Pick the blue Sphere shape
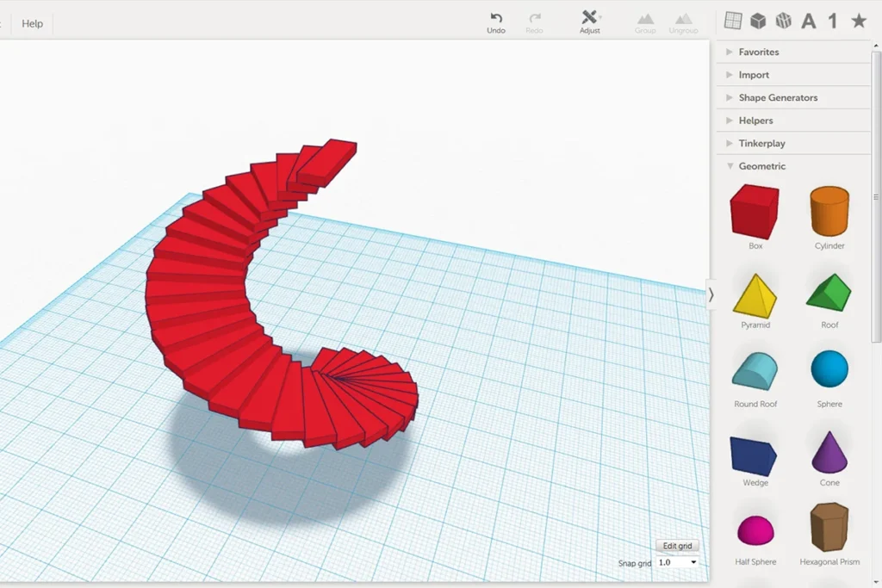 point(829,369)
